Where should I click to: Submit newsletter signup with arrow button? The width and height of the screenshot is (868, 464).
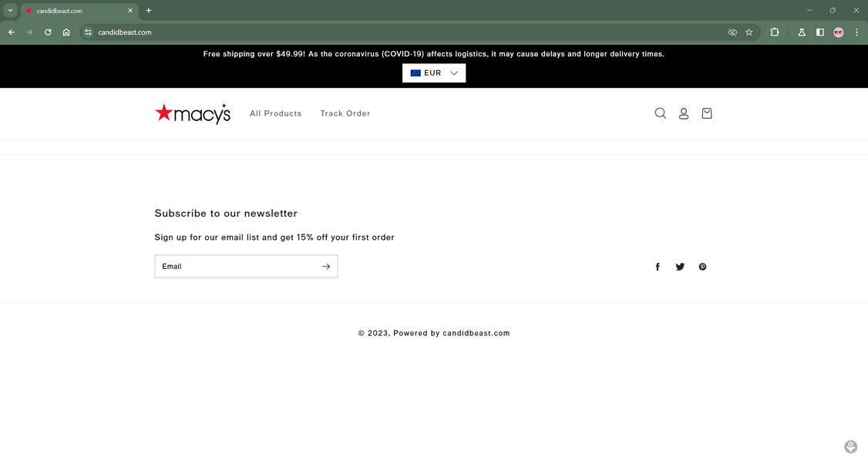click(x=325, y=266)
